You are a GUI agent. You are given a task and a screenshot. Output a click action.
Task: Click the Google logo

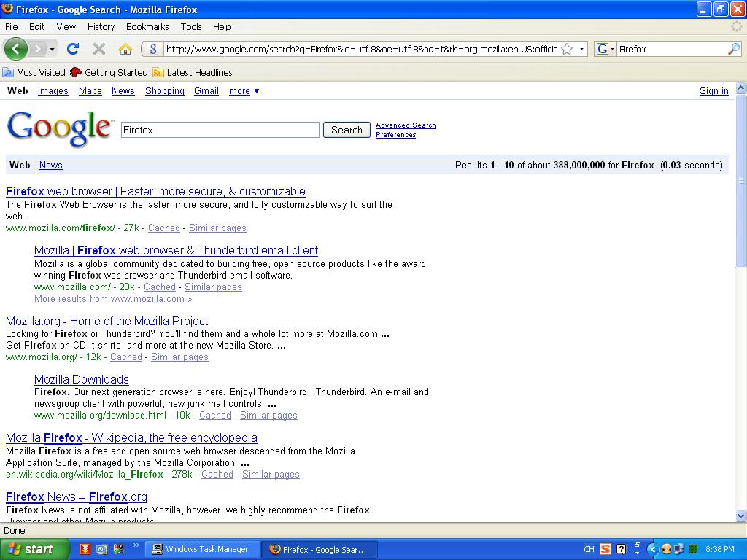pos(59,128)
